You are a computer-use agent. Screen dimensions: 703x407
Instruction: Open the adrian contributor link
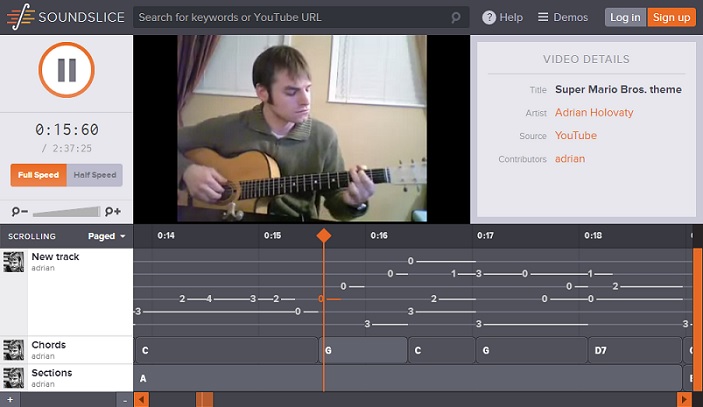(x=570, y=159)
